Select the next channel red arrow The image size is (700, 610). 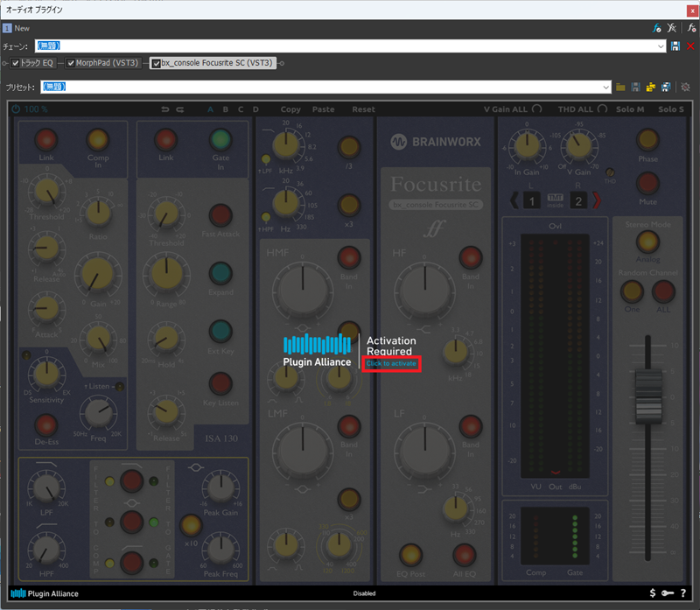[x=598, y=201]
